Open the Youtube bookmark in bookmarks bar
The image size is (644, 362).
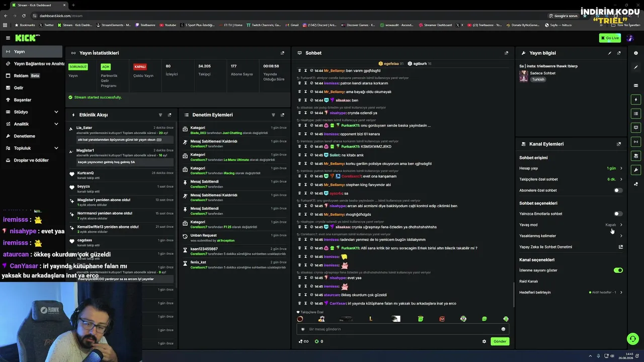coord(168,25)
